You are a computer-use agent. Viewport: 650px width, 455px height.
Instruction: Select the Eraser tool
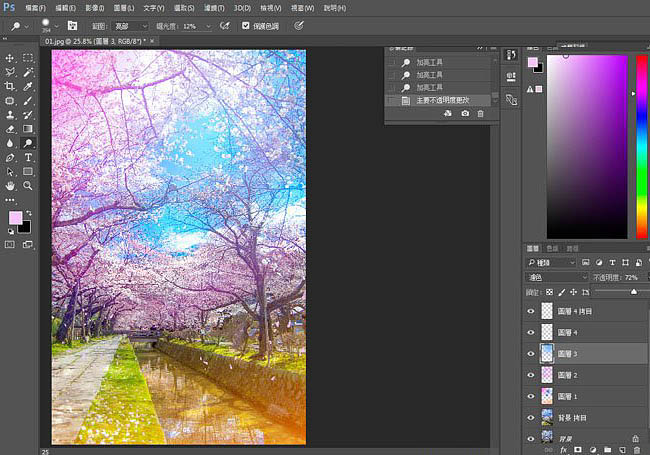(x=10, y=129)
